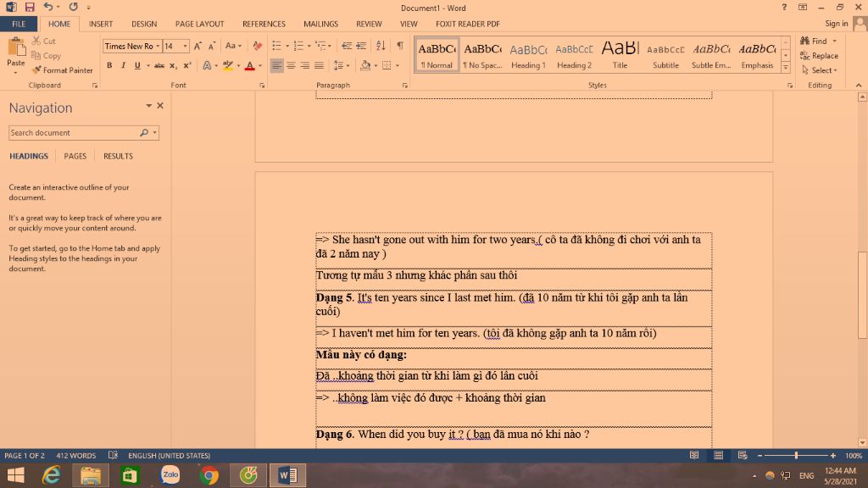Image resolution: width=868 pixels, height=488 pixels.
Task: Expand the numbering list options
Action: pyautogui.click(x=309, y=46)
